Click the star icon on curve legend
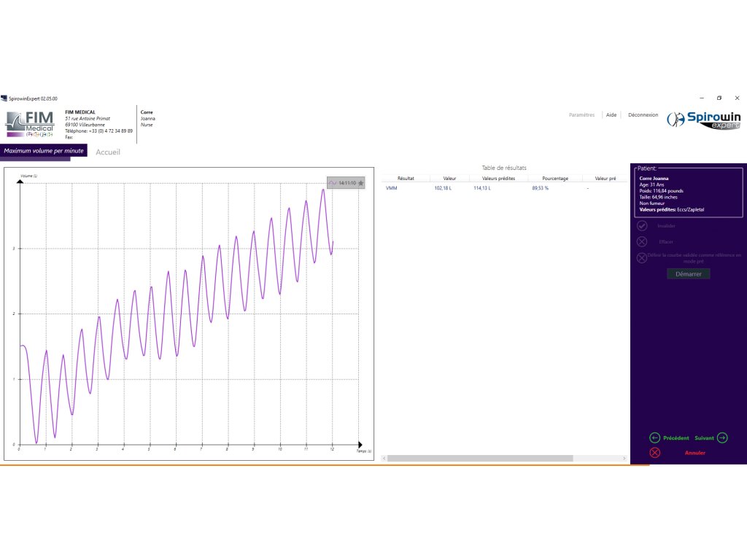Screen dimensions: 747x560 click(360, 183)
